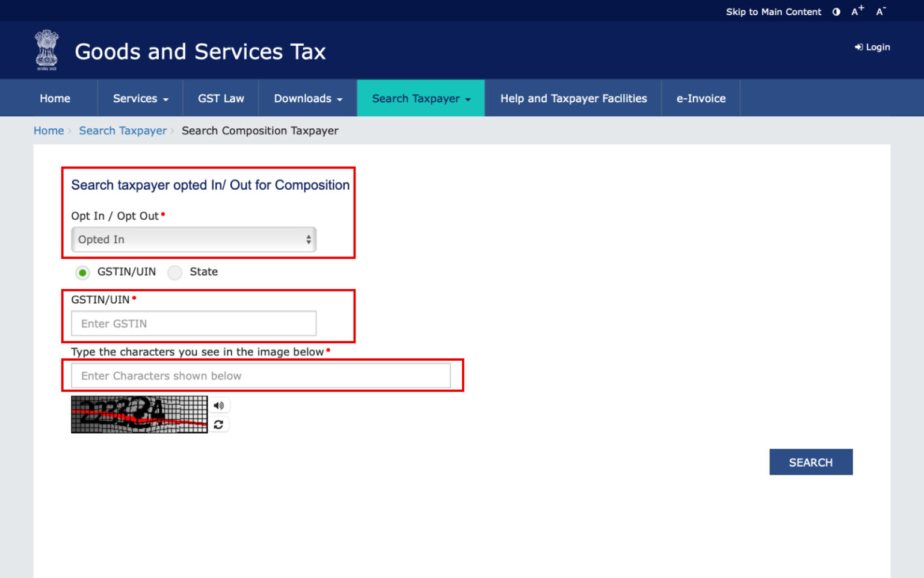924x578 pixels.
Task: Decrease font size with A- icon
Action: [x=880, y=11]
